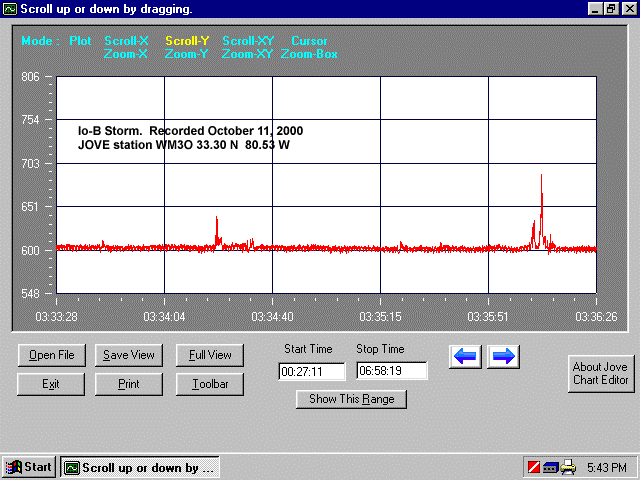Click the title bar application icon
Image resolution: width=640 pixels, height=480 pixels.
(x=9, y=8)
